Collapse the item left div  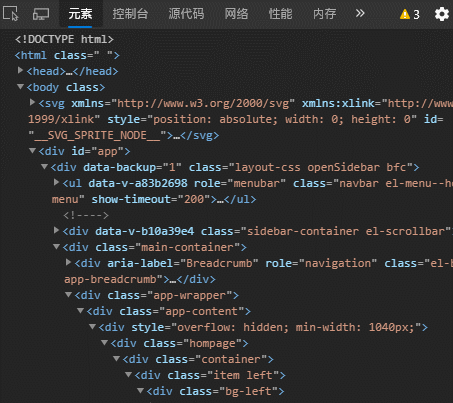pyautogui.click(x=128, y=375)
